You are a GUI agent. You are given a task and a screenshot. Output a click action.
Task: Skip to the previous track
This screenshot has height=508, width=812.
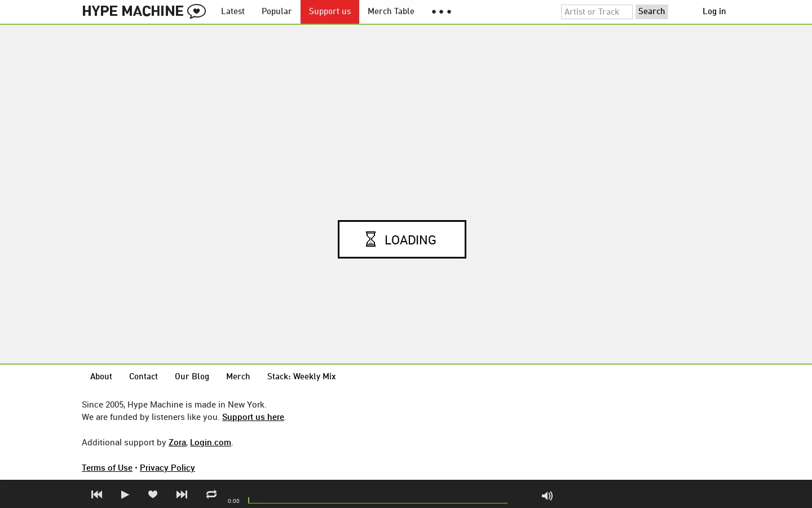click(x=97, y=494)
